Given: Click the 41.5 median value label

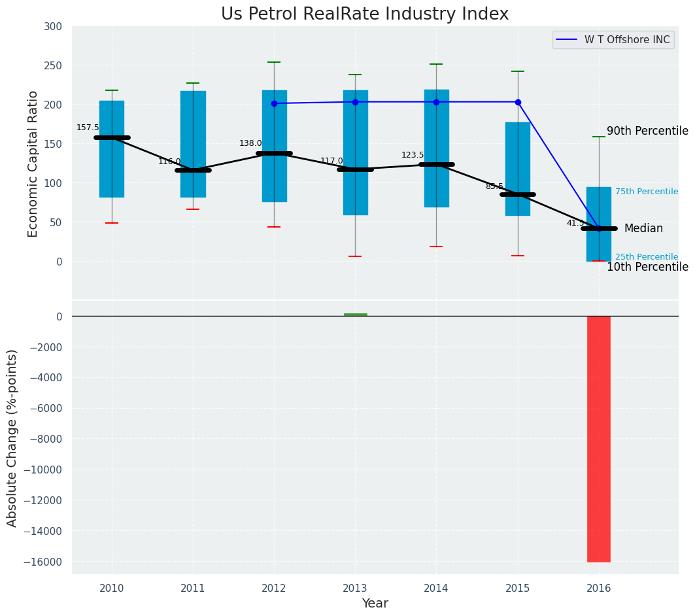Looking at the screenshot, I should pos(575,223).
